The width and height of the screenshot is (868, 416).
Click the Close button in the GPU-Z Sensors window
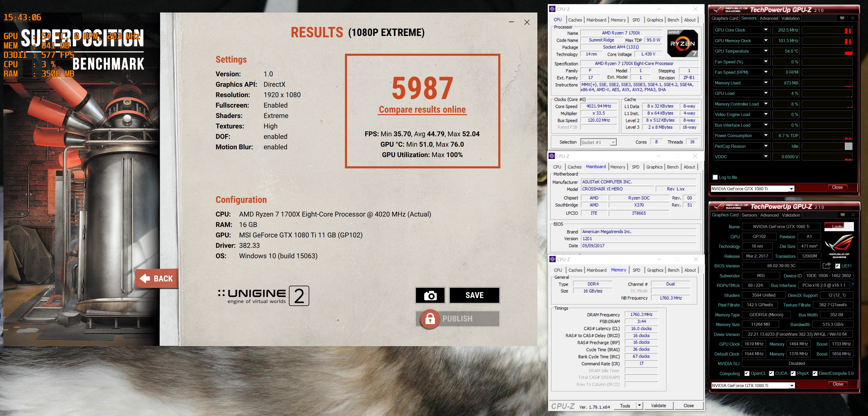click(x=837, y=187)
